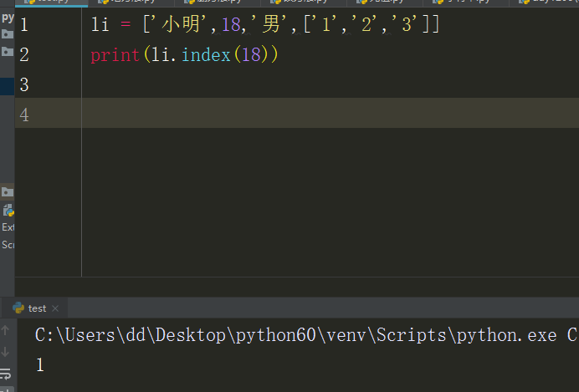
Task: Click the 18 argument inside index()
Action: 251,55
